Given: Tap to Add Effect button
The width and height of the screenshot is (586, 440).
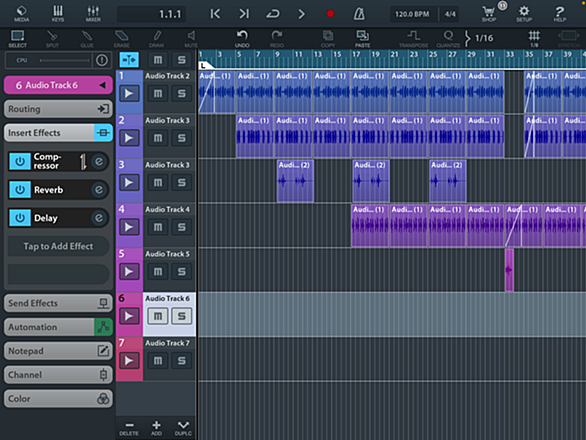Looking at the screenshot, I should click(x=58, y=246).
